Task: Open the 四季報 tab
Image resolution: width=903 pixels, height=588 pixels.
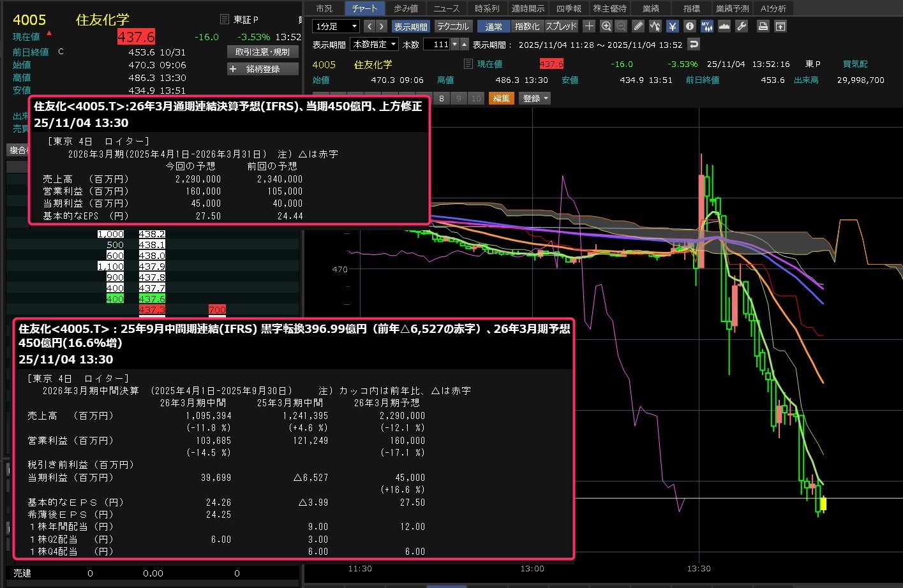Action: pos(568,8)
